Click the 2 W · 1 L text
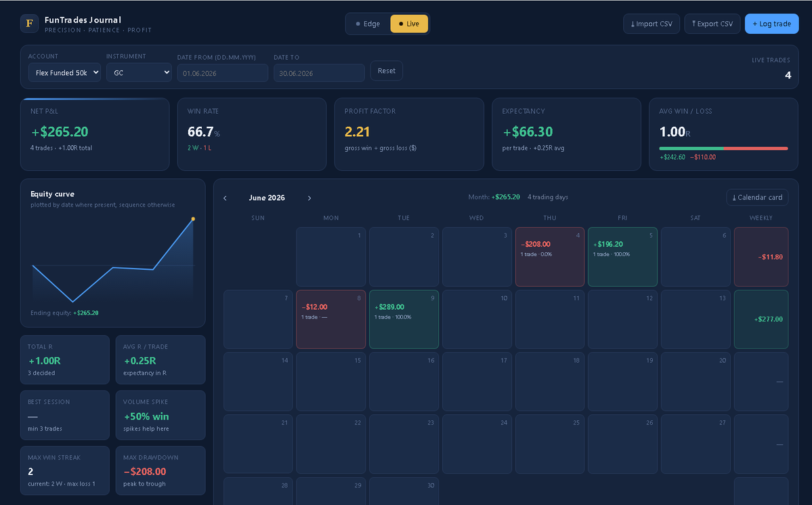 (199, 148)
